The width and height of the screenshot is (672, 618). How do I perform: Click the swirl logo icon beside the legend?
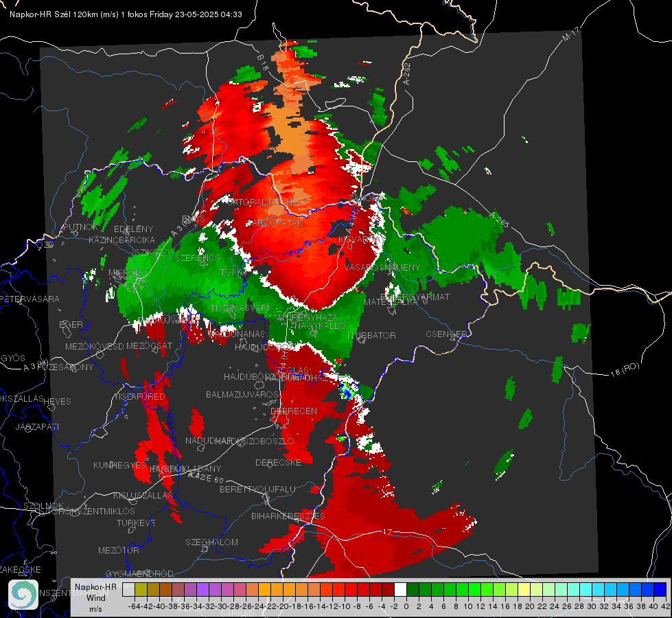(x=23, y=595)
